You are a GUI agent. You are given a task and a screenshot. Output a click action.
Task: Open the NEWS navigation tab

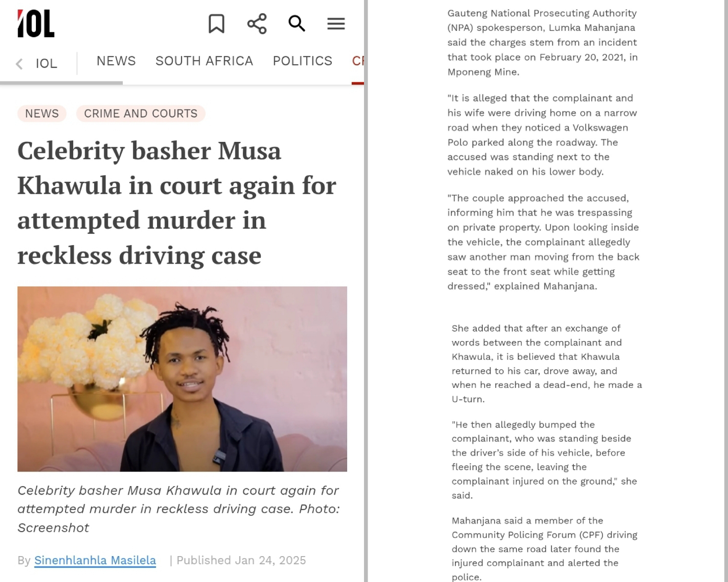(116, 61)
